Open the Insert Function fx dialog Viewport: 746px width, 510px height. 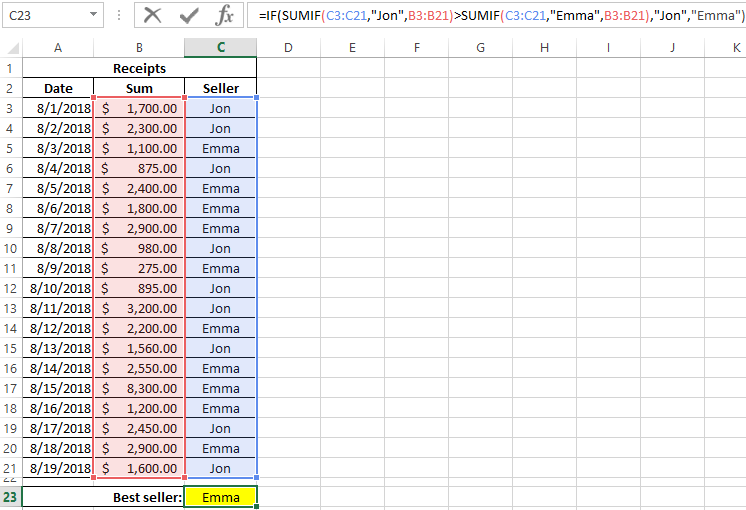click(226, 15)
